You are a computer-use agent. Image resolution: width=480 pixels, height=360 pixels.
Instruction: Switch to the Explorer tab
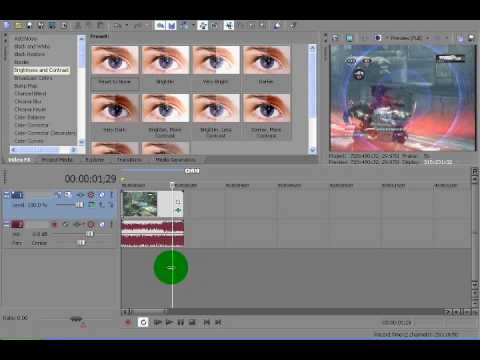95,160
